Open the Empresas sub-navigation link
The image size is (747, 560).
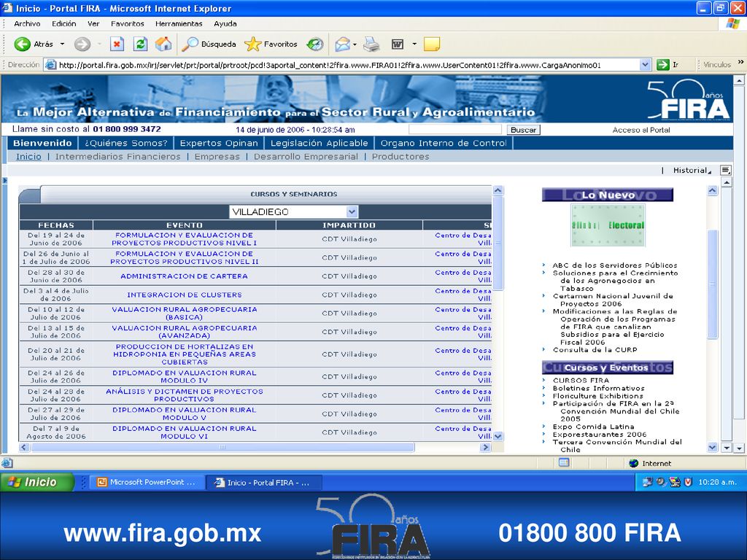(x=217, y=157)
